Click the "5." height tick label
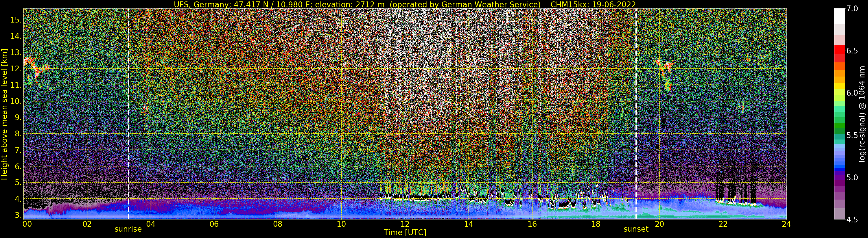 [18, 183]
